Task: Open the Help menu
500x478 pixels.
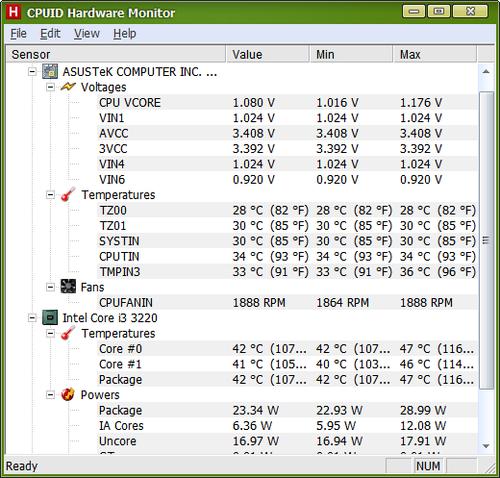Action: tap(125, 34)
